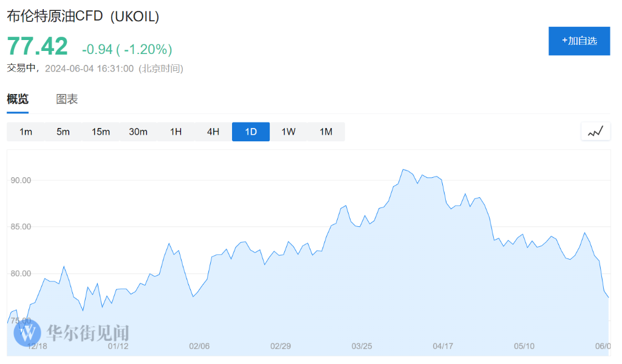Click the 03/25 date label on axis
The width and height of the screenshot is (622, 364).
[361, 346]
